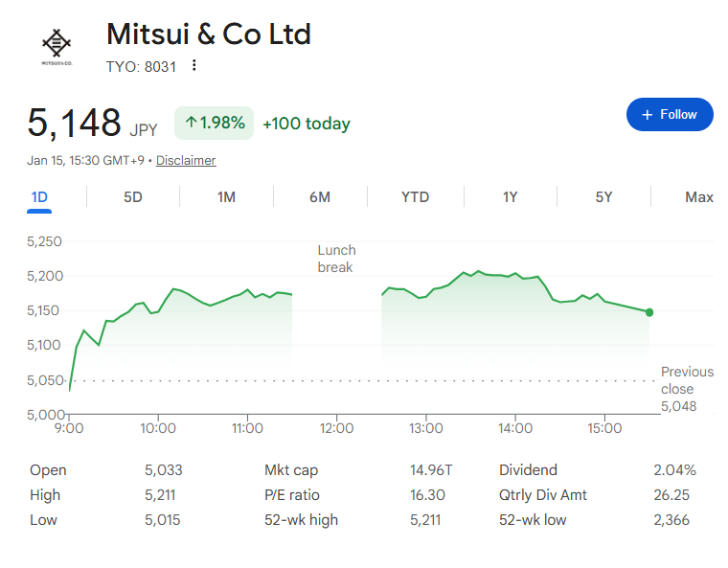Click the Qtrly Div Amt value 26.25
This screenshot has width=728, height=568.
pos(671,495)
